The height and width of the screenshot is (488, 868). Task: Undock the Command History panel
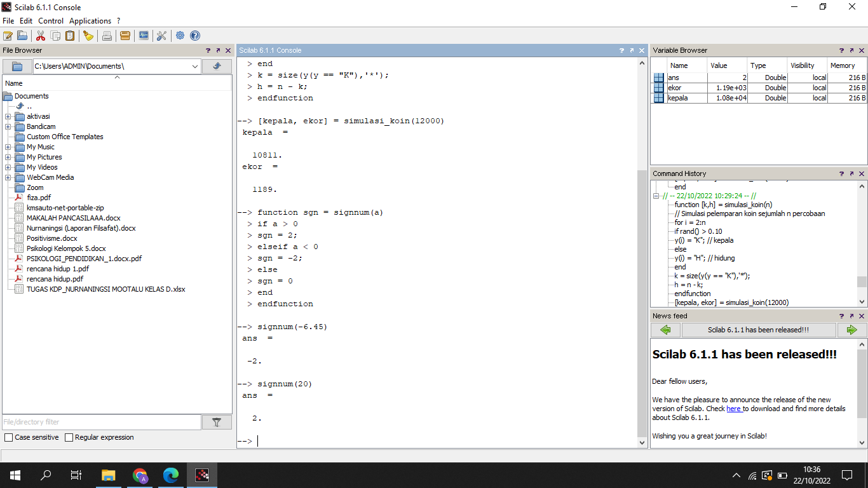(851, 173)
